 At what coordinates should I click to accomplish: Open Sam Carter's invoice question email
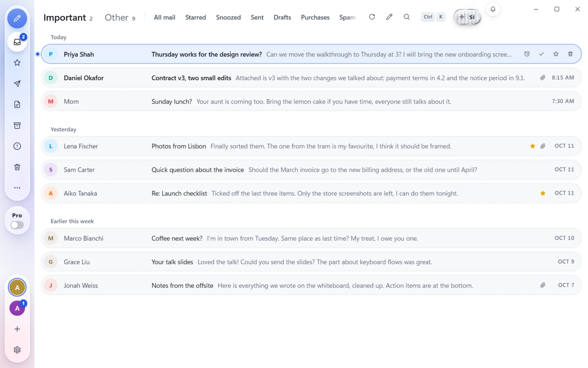pos(311,170)
